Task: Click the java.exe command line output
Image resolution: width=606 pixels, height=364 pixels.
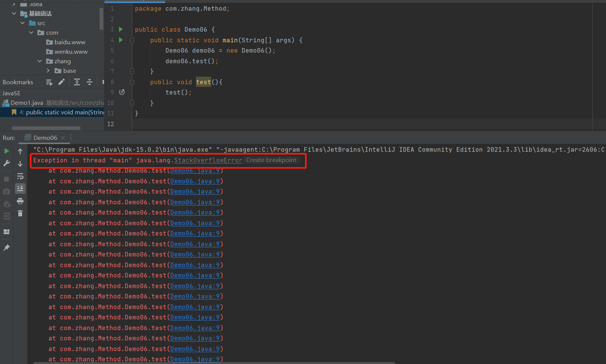Action: pos(319,150)
